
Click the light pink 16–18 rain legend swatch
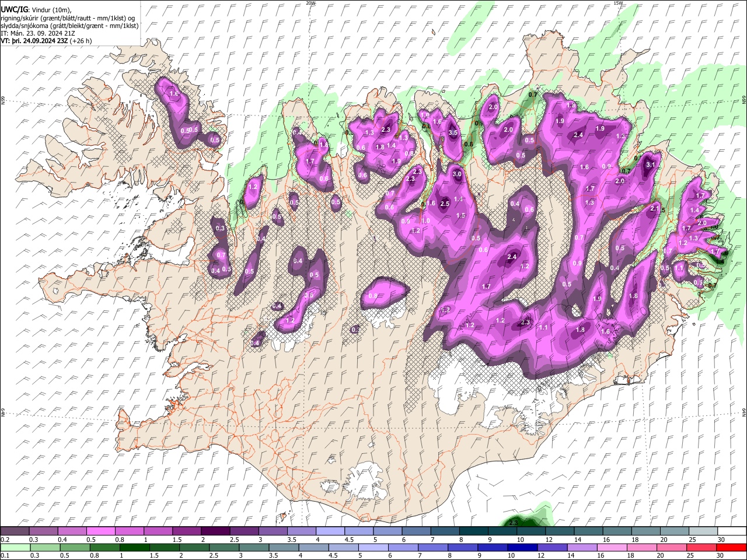(612, 547)
